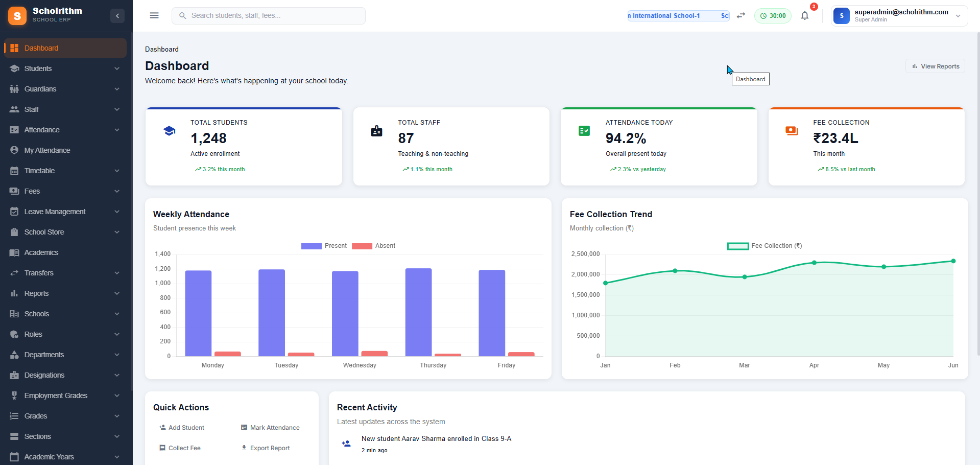Click the Timetable icon in sidebar
Viewport: 980px width, 465px height.
point(15,170)
